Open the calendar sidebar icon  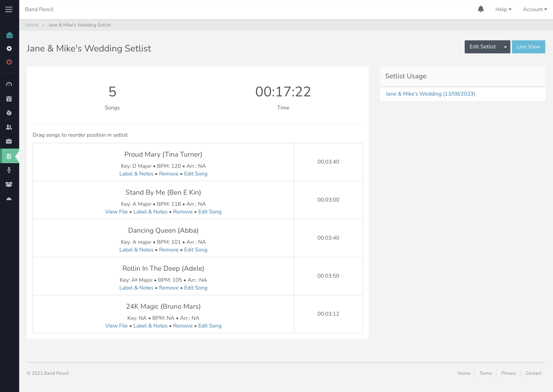click(x=9, y=98)
